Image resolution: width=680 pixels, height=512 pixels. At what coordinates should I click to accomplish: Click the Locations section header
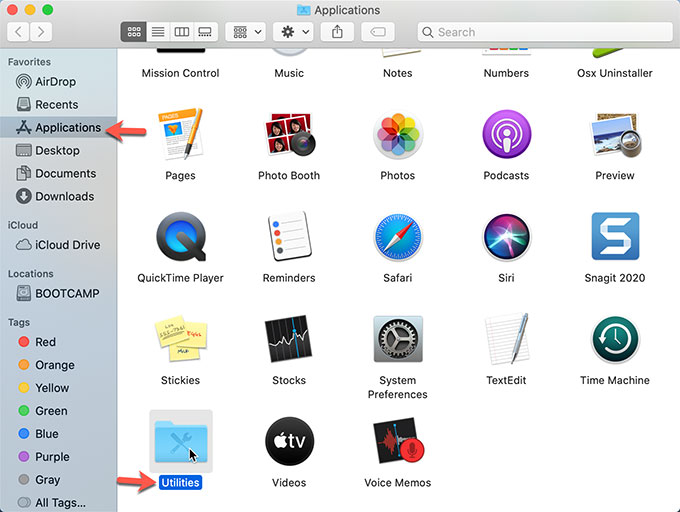[30, 274]
